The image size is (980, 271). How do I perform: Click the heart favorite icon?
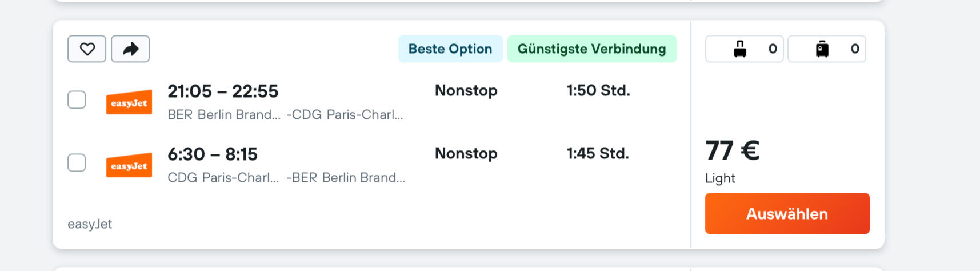pos(87,49)
